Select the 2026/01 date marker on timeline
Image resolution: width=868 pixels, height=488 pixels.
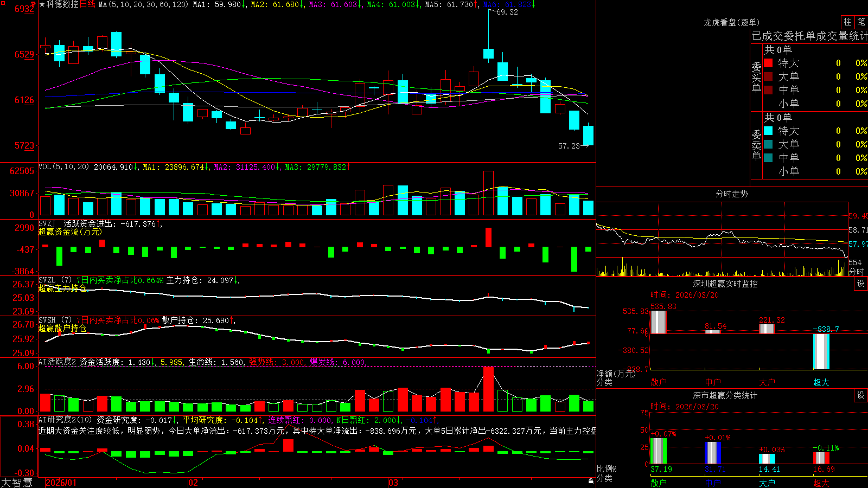pos(61,483)
